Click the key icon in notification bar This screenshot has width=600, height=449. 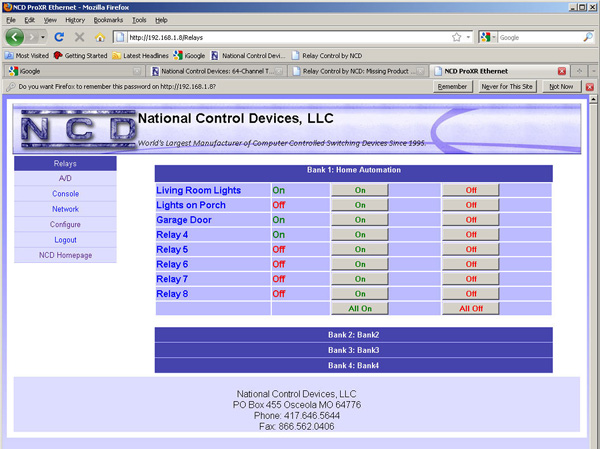[11, 87]
